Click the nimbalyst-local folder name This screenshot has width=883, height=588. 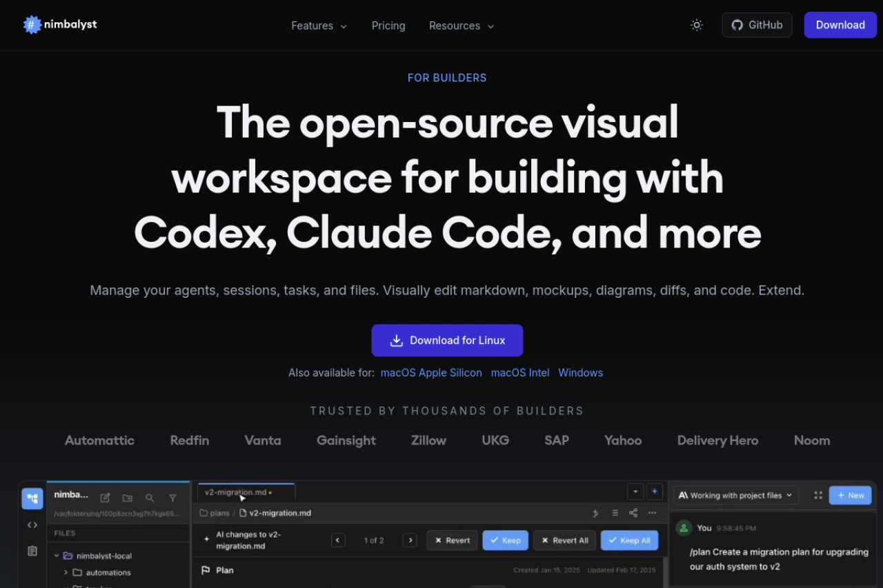pos(104,556)
